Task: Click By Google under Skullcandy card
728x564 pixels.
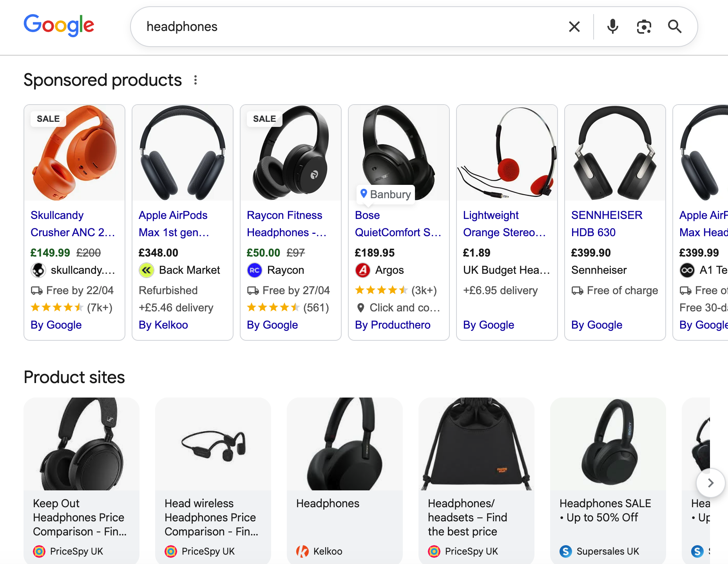Action: click(x=56, y=325)
